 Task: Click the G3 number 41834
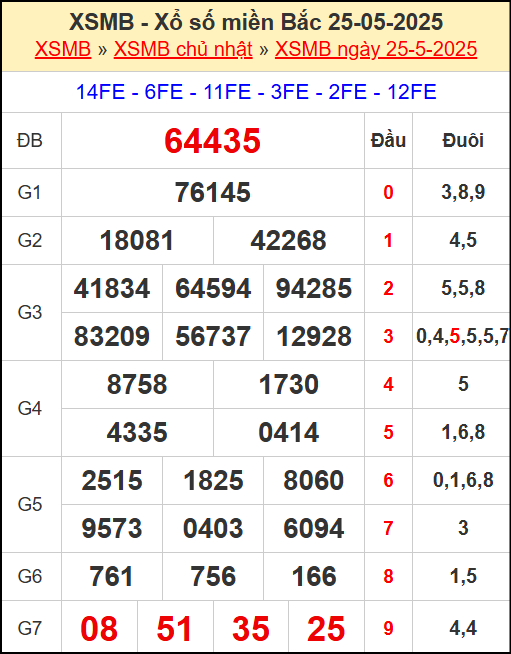[x=112, y=289]
